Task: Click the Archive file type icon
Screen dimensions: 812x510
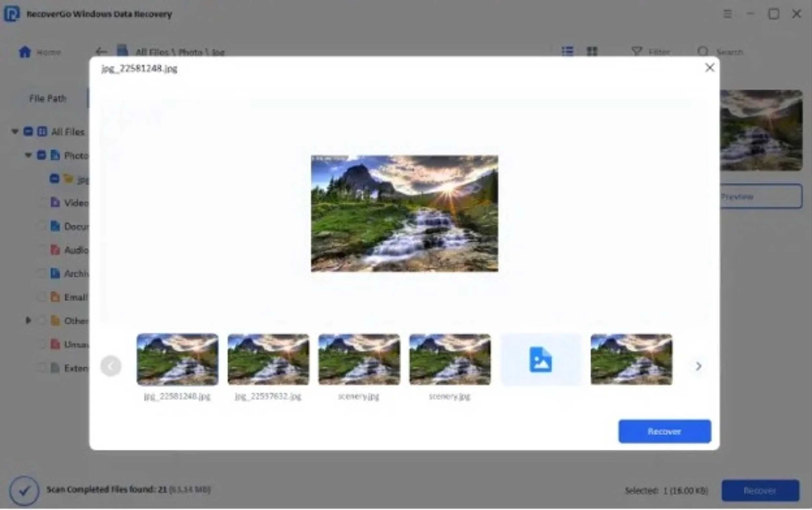Action: [55, 273]
